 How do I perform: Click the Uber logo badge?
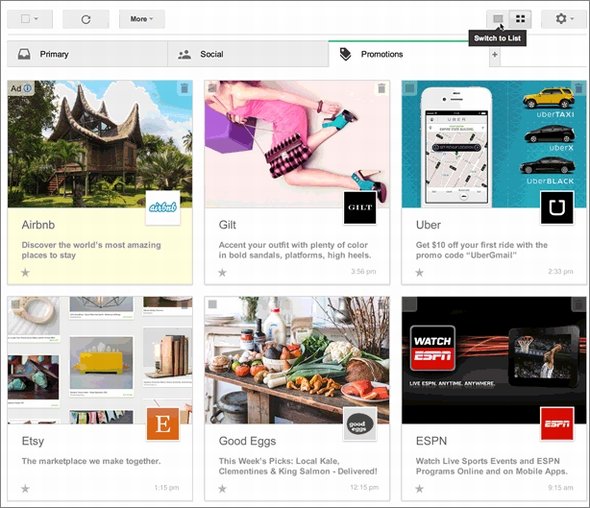(557, 208)
